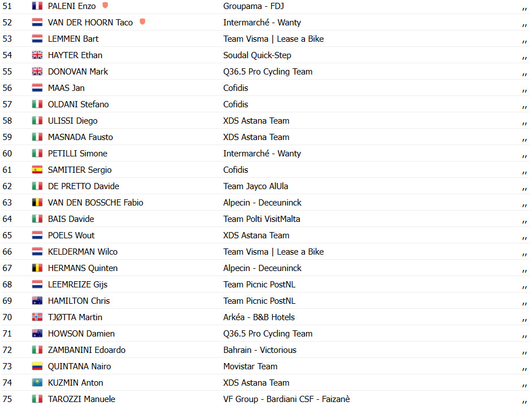Open rider QUINTANA Nairo
Screen dimensions: 532x406
pyautogui.click(x=80, y=366)
